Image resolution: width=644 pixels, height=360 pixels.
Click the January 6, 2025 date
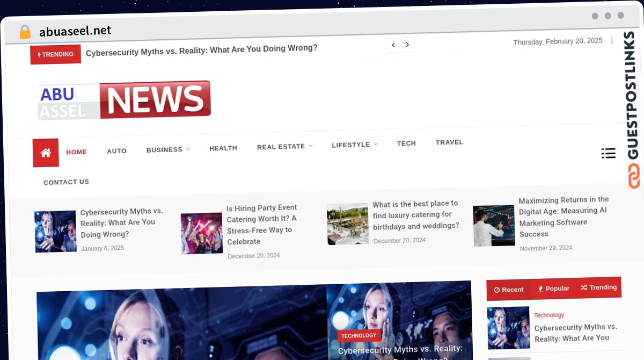(103, 248)
